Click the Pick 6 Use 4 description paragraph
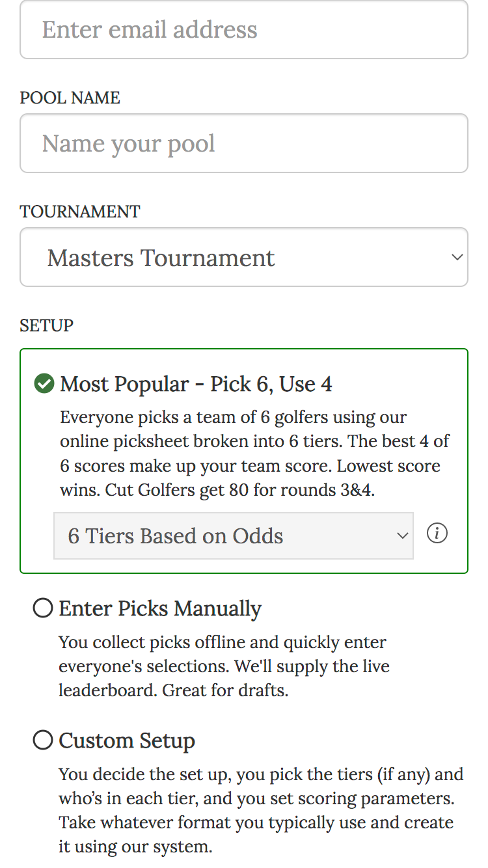This screenshot has width=488, height=868. click(x=254, y=454)
